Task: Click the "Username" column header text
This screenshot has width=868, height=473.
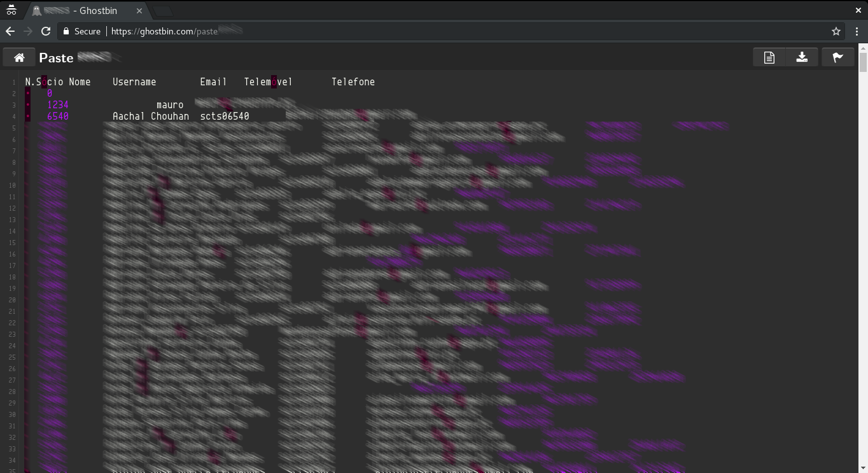Action: coord(134,82)
